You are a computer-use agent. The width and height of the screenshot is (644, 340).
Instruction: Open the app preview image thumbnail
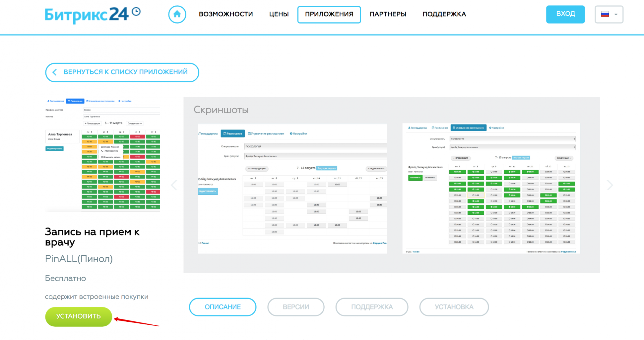[x=103, y=155]
